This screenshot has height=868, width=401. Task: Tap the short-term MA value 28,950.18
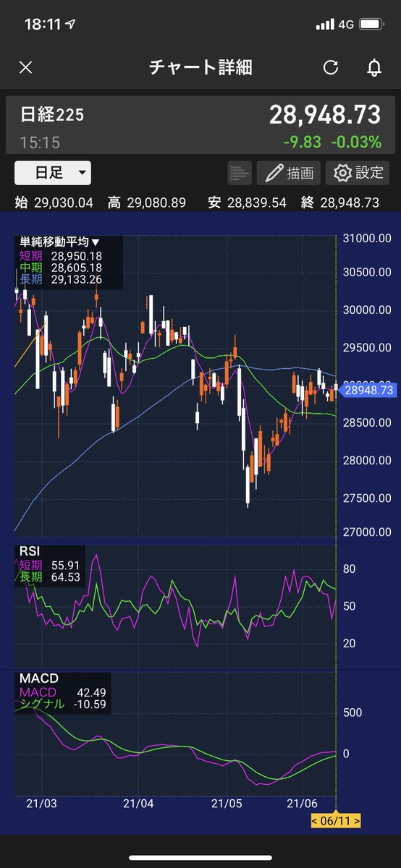pos(77,256)
